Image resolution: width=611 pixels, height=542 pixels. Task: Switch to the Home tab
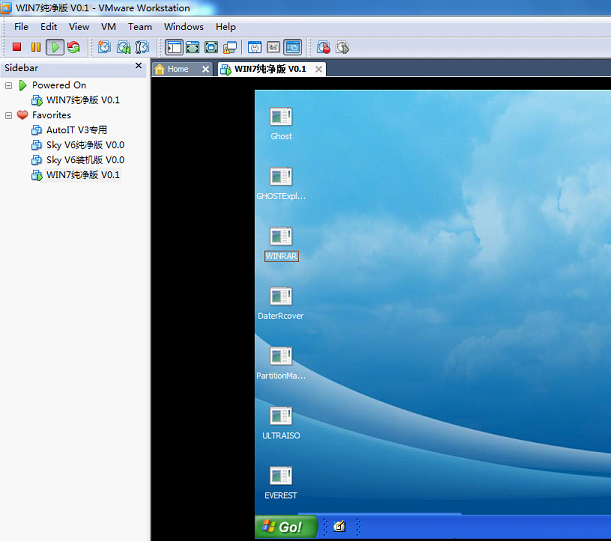pos(177,69)
